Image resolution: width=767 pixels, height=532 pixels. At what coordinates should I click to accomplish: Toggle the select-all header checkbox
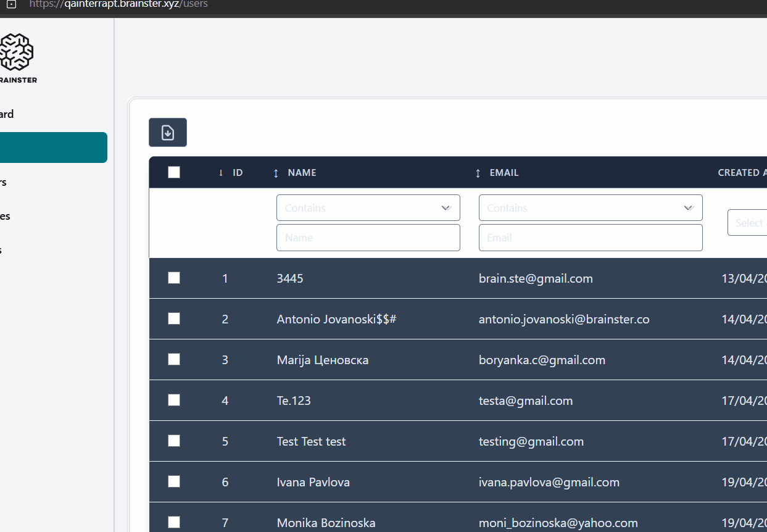pos(174,173)
